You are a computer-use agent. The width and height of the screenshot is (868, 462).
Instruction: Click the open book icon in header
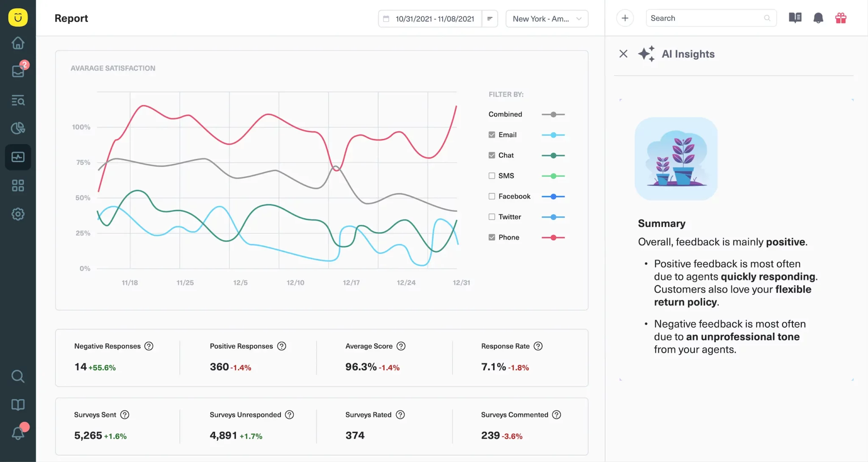tap(795, 18)
